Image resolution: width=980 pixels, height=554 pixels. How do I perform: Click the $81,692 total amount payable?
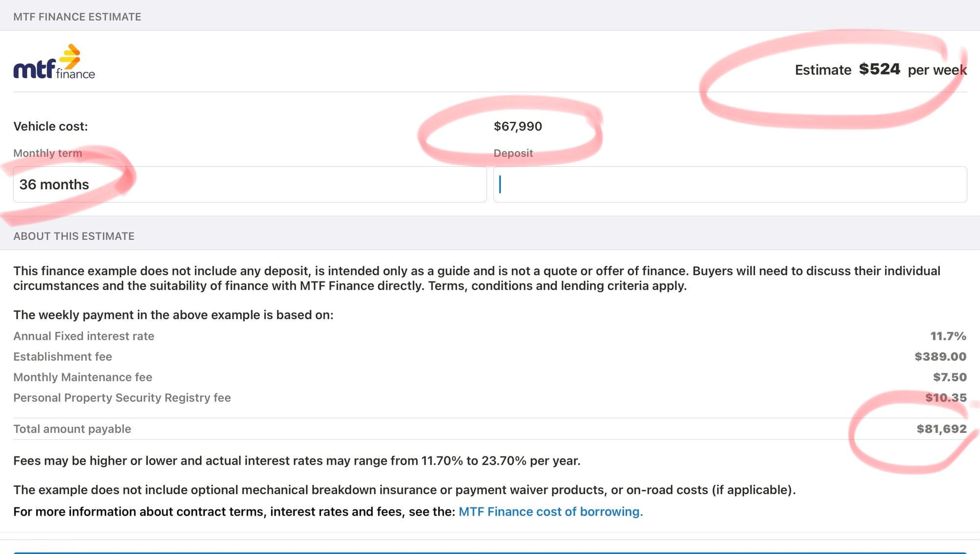pos(941,429)
